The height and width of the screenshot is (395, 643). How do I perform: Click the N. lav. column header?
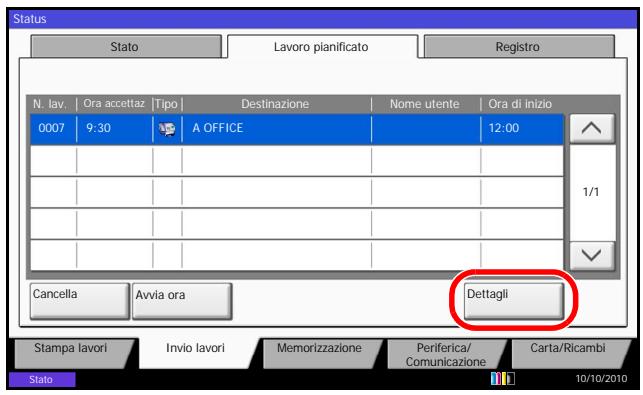[x=49, y=104]
